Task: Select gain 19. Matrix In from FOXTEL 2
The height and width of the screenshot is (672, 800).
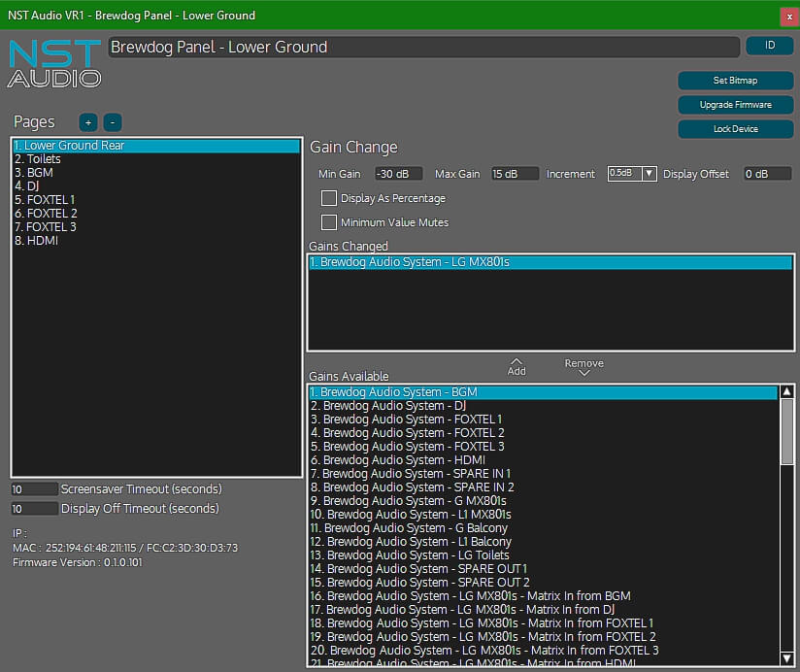Action: (544, 637)
